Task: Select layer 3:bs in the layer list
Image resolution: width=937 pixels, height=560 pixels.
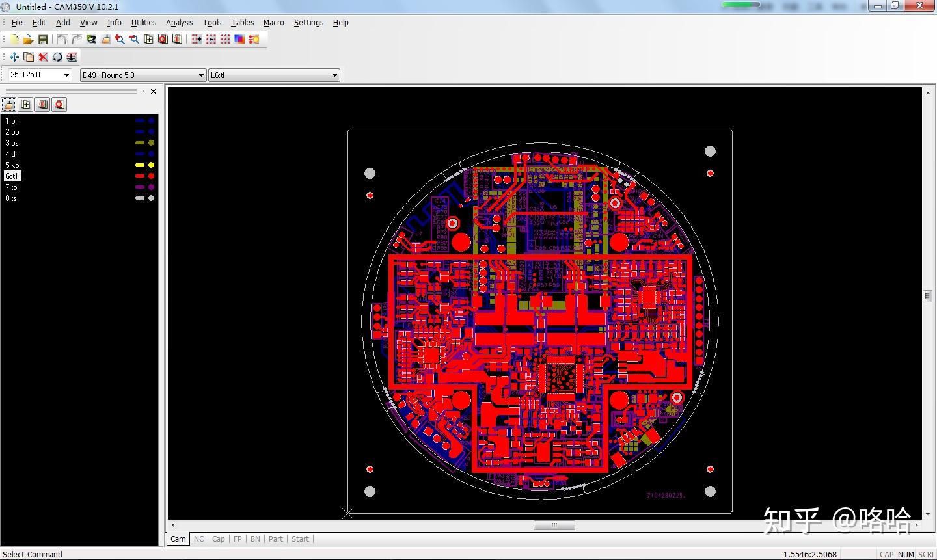Action: click(12, 143)
